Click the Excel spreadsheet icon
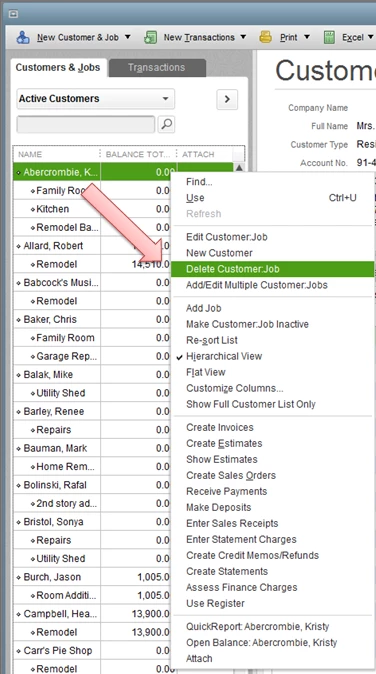 click(x=329, y=37)
